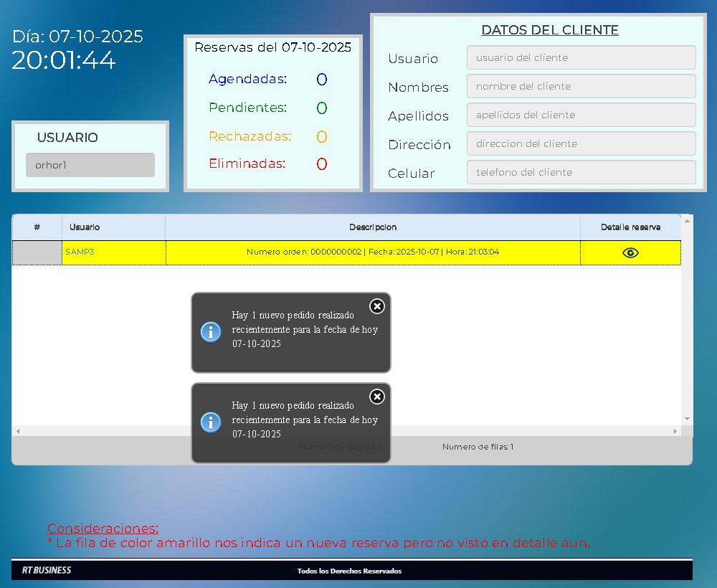Click the info icon on the upper notification
717x588 pixels.
[210, 331]
